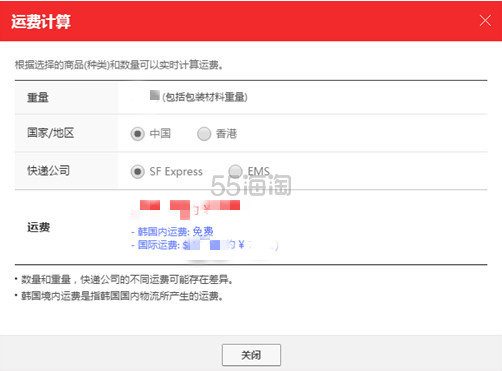Click the 快递公司 row label
502x371 pixels.
pyautogui.click(x=48, y=170)
